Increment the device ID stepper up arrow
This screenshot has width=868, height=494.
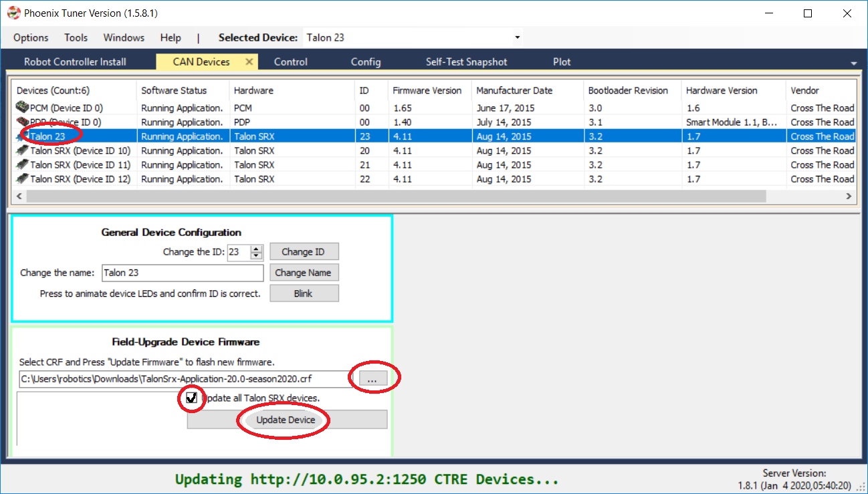click(257, 249)
